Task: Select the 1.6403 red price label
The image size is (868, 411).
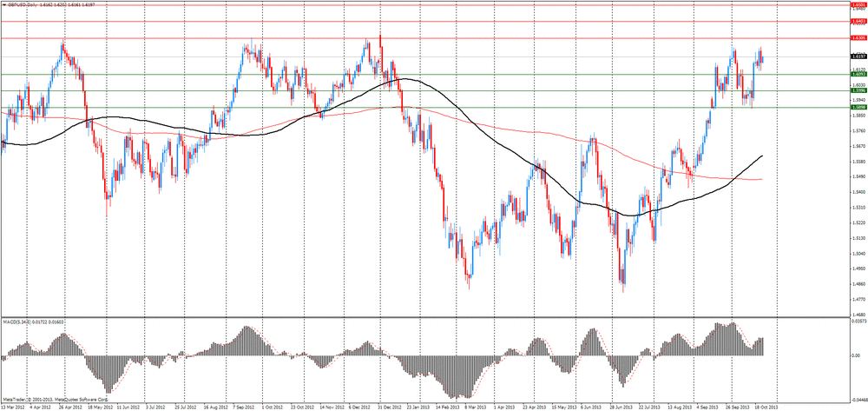Action: click(x=857, y=21)
